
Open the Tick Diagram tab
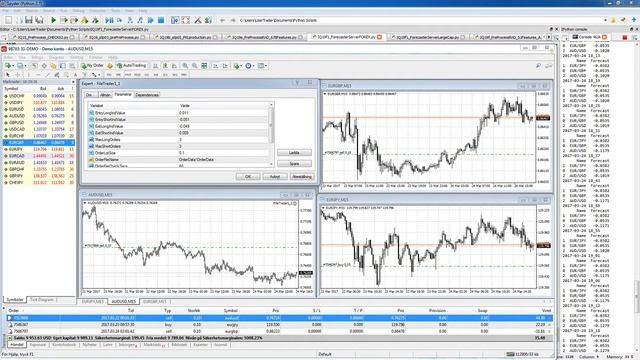[42, 300]
